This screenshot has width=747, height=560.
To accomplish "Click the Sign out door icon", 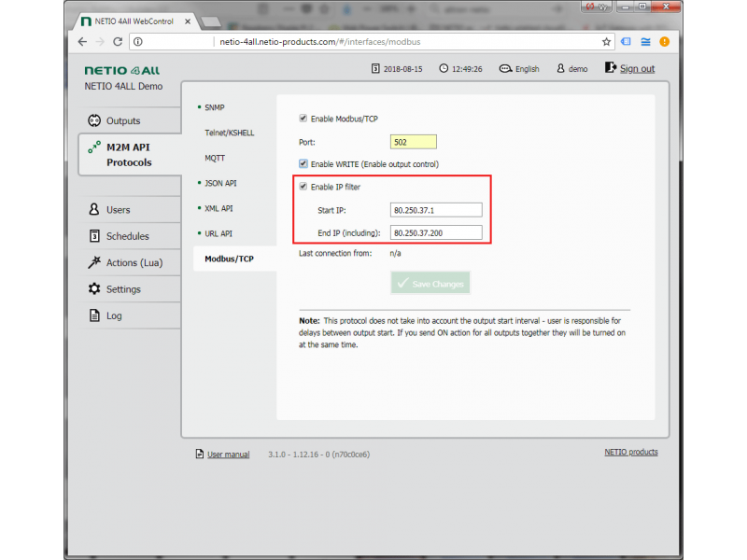I will pyautogui.click(x=611, y=67).
